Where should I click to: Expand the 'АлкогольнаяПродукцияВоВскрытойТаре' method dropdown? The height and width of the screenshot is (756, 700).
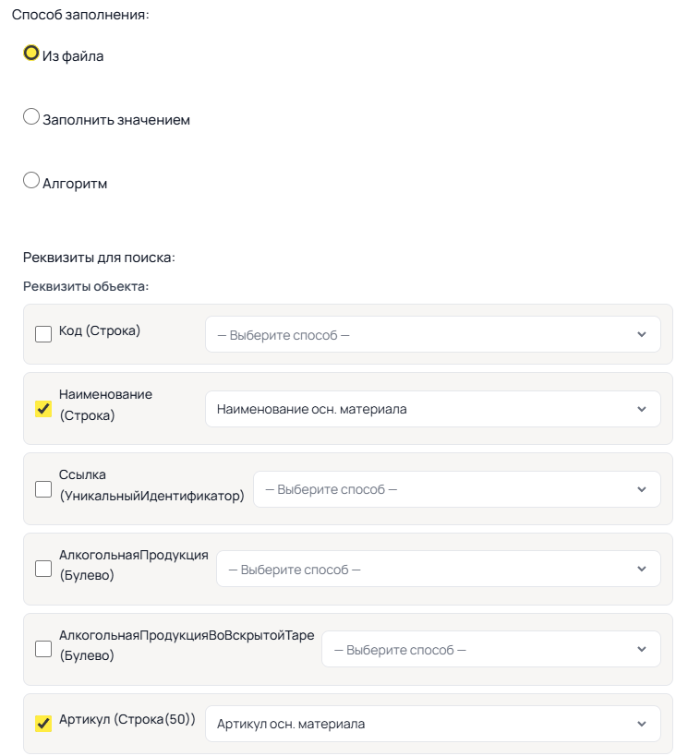[x=491, y=650]
